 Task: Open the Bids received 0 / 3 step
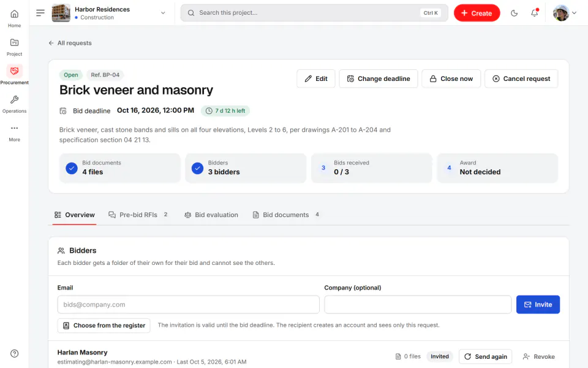pyautogui.click(x=372, y=168)
